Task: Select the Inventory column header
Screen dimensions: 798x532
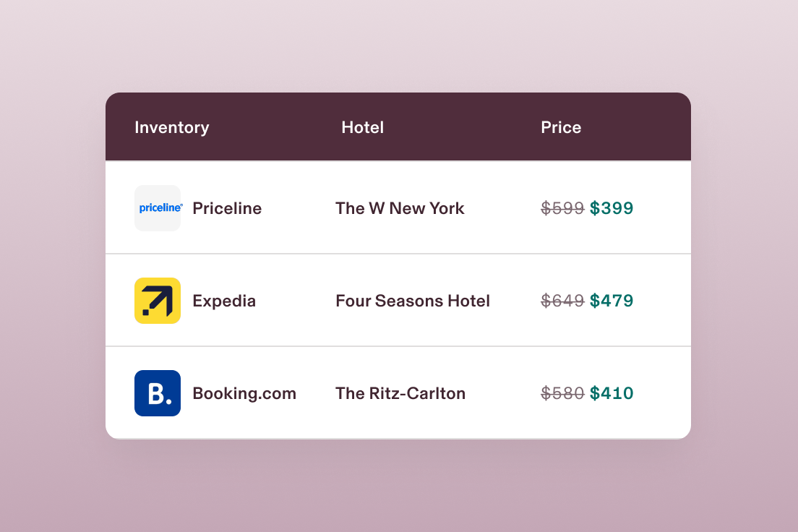Action: click(172, 127)
